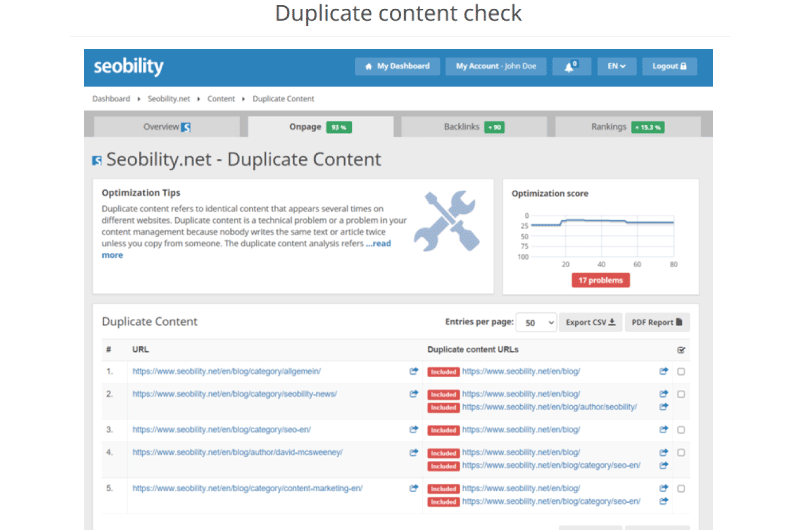The height and width of the screenshot is (530, 800).
Task: Click the seobility logo
Action: click(129, 66)
